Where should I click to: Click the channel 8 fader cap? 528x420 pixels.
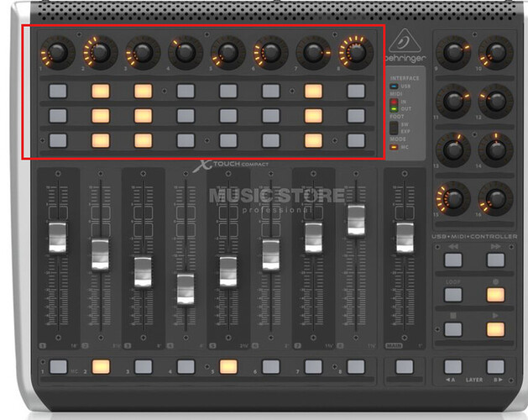coord(356,218)
